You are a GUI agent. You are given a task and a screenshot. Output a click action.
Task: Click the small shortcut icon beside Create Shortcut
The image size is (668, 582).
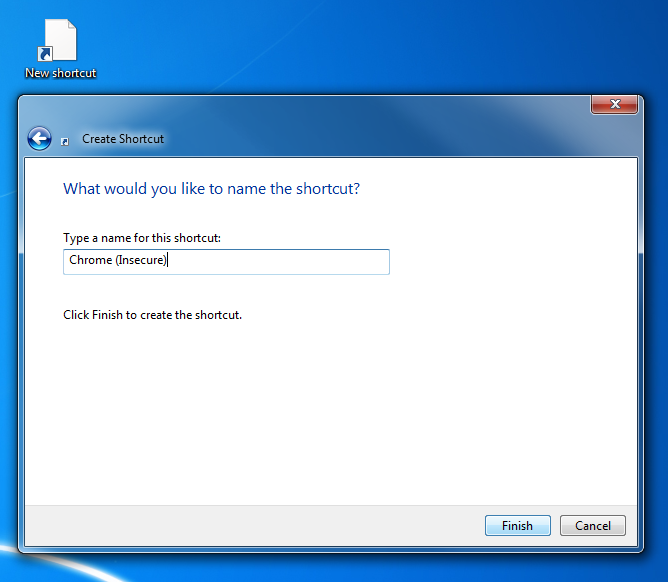[65, 141]
